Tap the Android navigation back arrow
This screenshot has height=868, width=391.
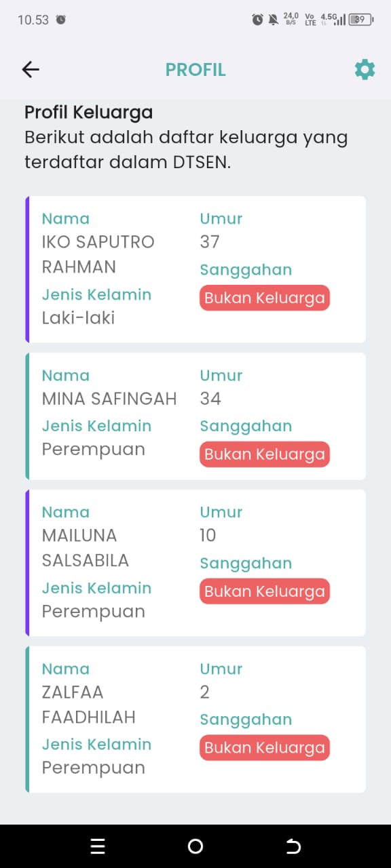(x=293, y=846)
